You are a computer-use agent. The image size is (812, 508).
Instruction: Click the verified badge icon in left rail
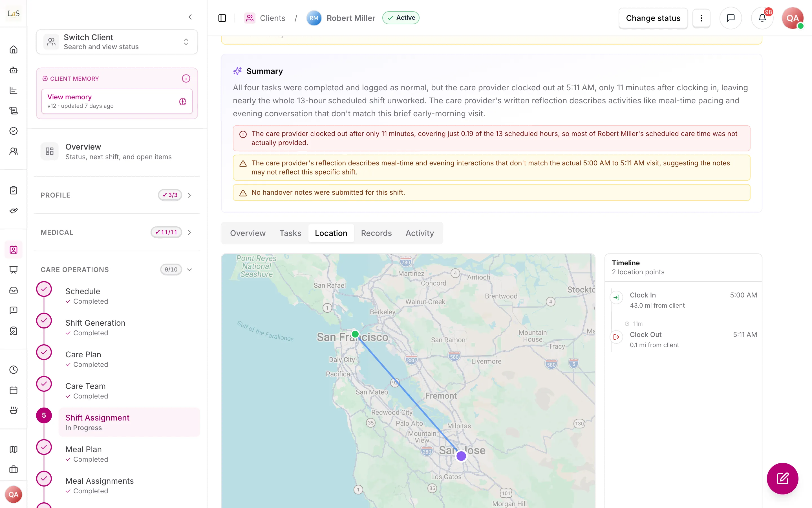(x=14, y=131)
